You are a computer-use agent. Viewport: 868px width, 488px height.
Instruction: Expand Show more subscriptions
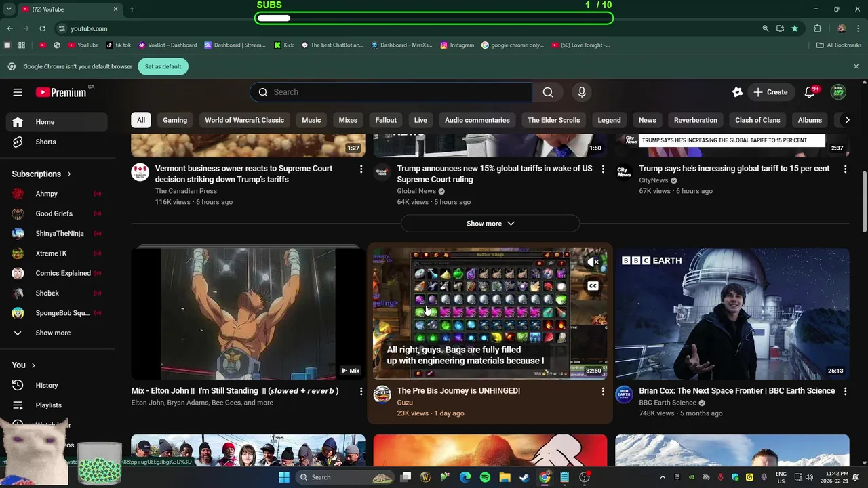click(57, 333)
